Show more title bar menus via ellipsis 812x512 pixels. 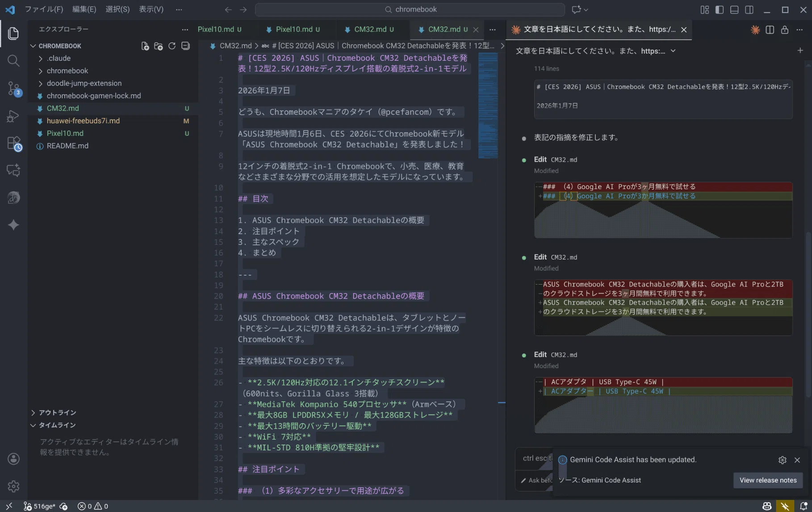[x=179, y=9]
